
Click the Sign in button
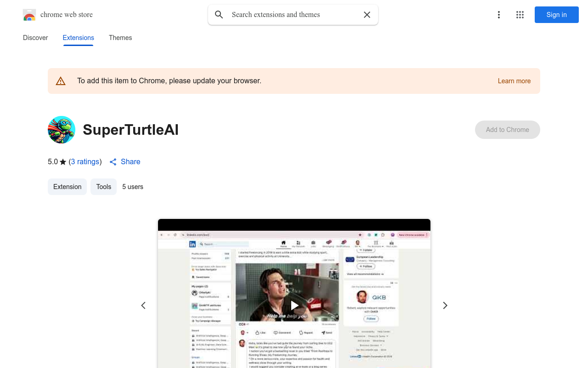point(557,15)
